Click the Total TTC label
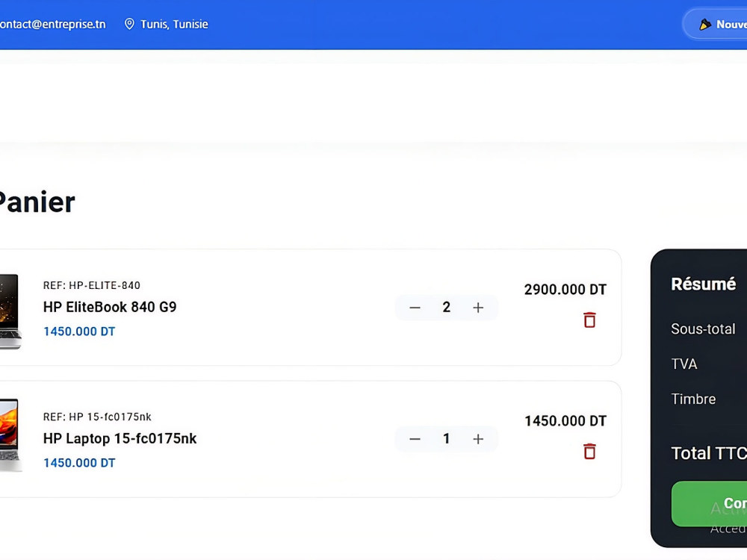This screenshot has height=560, width=747. (x=709, y=453)
